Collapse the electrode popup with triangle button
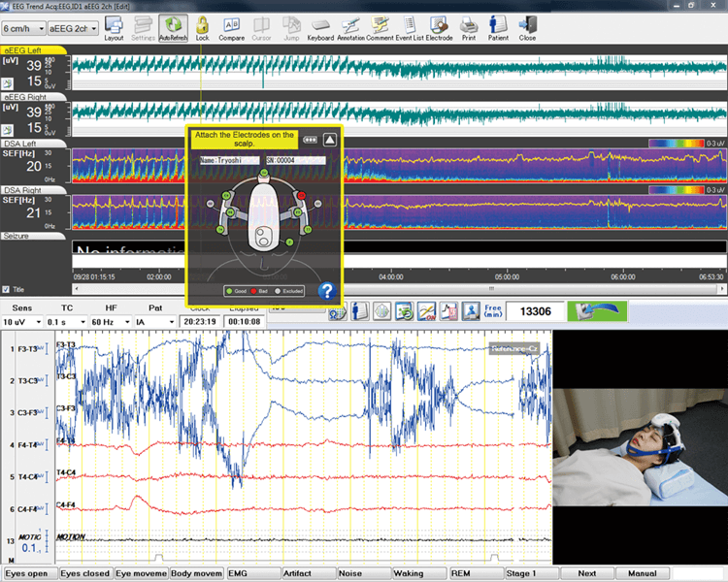The height and width of the screenshot is (582, 728). click(x=330, y=140)
